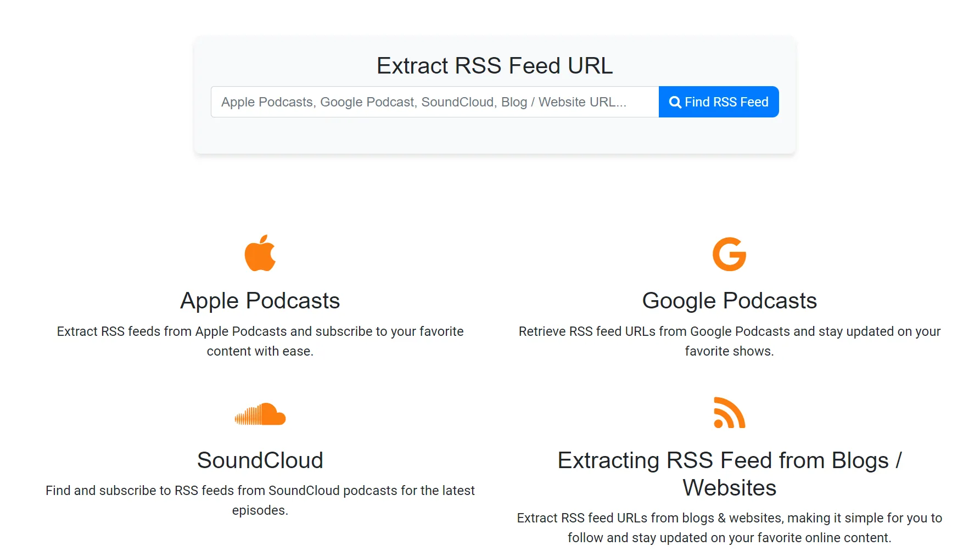Click the orange Google G icon
980x557 pixels.
tap(729, 254)
